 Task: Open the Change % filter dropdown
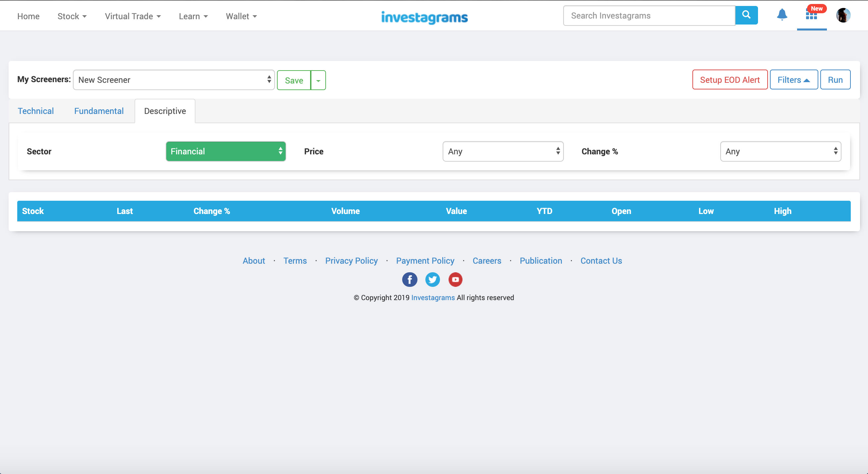[781, 151]
